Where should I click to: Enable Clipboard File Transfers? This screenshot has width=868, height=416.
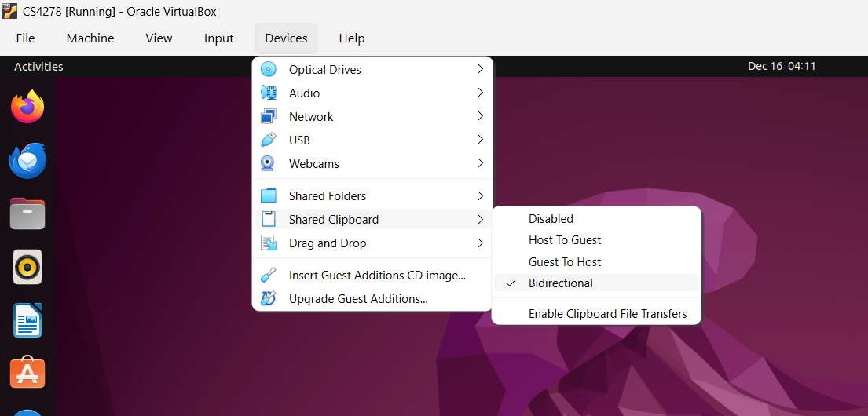pyautogui.click(x=607, y=314)
